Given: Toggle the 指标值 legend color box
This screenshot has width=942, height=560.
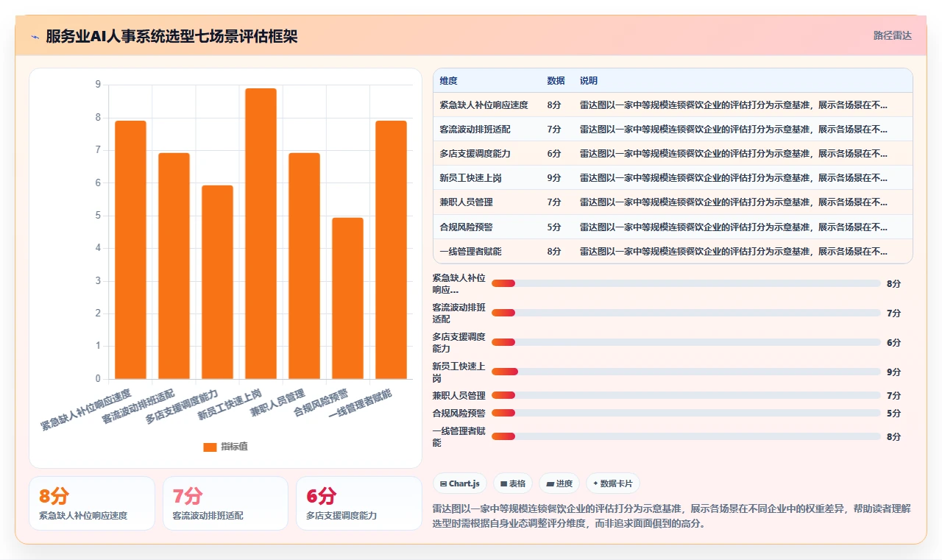Looking at the screenshot, I should pos(210,447).
